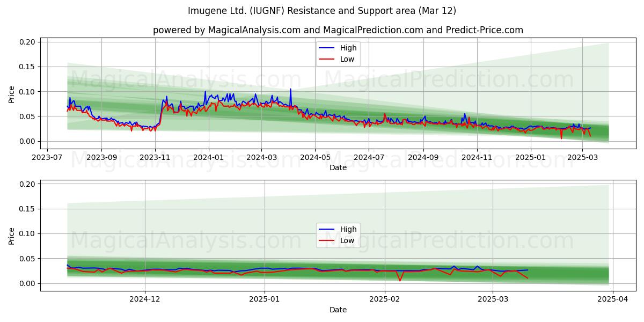The width and height of the screenshot is (644, 322).
Task: Click the '2023-11' tick label on upper chart
Action: pyautogui.click(x=155, y=157)
